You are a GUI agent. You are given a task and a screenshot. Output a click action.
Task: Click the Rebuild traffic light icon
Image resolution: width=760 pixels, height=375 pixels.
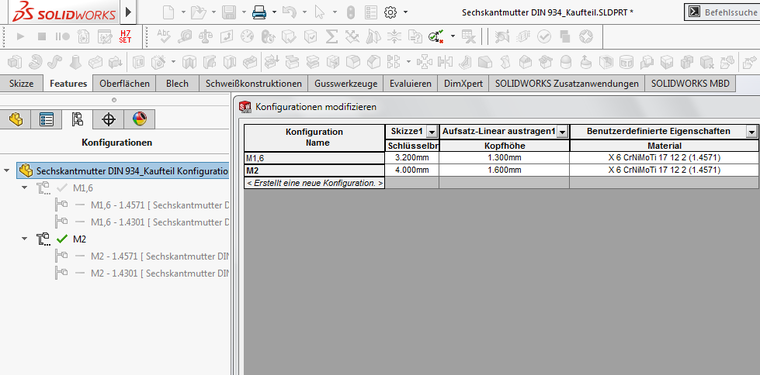[x=350, y=13]
